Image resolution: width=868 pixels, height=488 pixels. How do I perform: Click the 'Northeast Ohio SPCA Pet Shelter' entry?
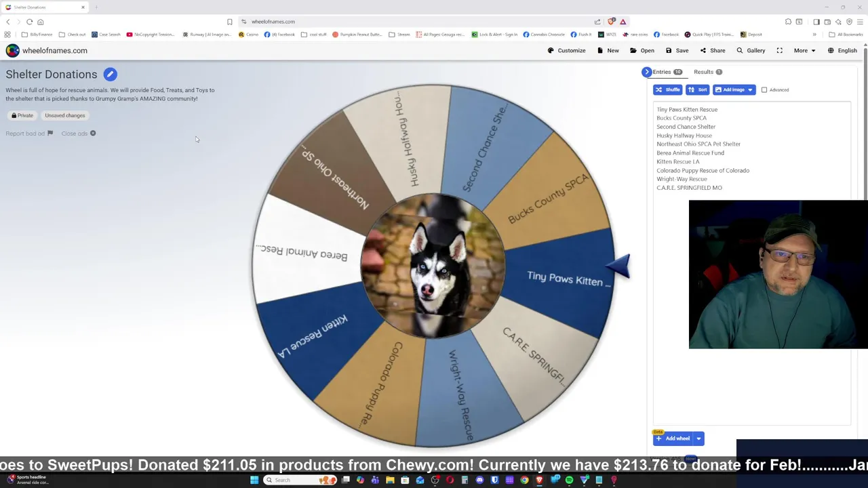[x=698, y=144]
